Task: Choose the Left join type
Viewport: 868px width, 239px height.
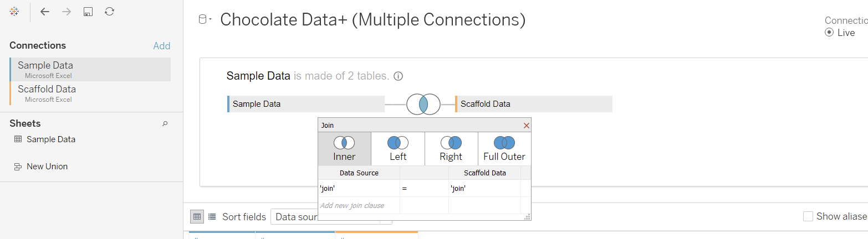Action: 397,149
